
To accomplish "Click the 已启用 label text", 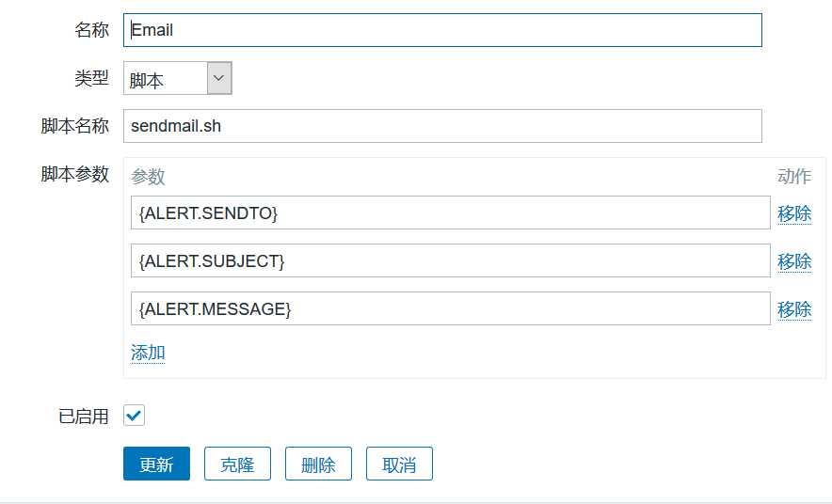I will click(x=84, y=417).
